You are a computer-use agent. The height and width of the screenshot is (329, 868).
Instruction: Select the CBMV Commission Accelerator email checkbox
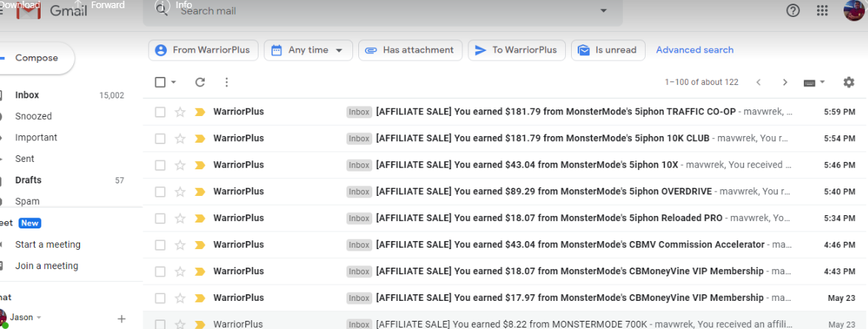pyautogui.click(x=160, y=245)
